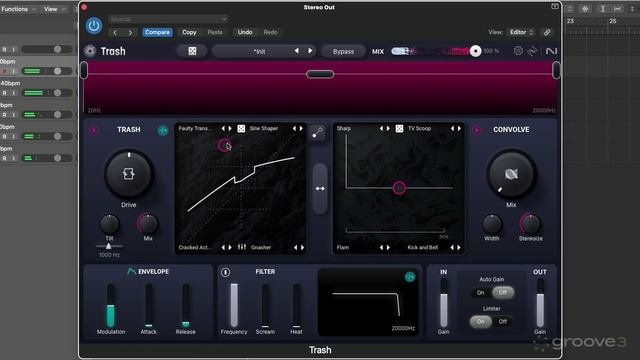Turn Limiter On
The image size is (640, 360).
coord(480,322)
